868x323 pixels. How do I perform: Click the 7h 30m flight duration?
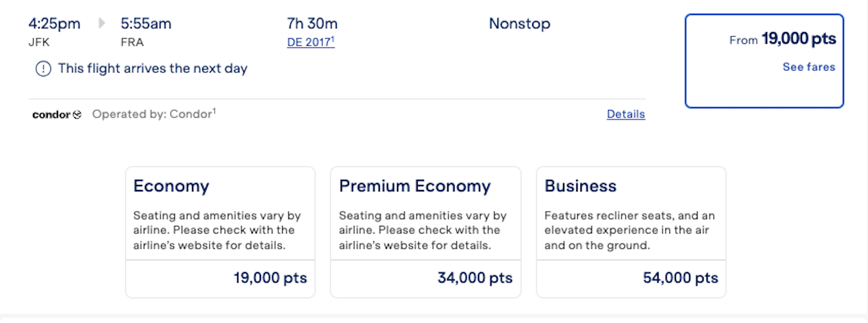[x=312, y=24]
